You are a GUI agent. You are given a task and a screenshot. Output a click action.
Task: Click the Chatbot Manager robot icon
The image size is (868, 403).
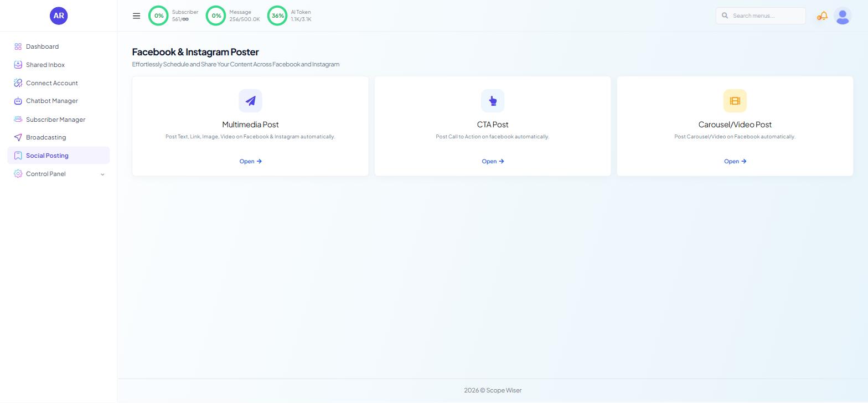pyautogui.click(x=18, y=101)
